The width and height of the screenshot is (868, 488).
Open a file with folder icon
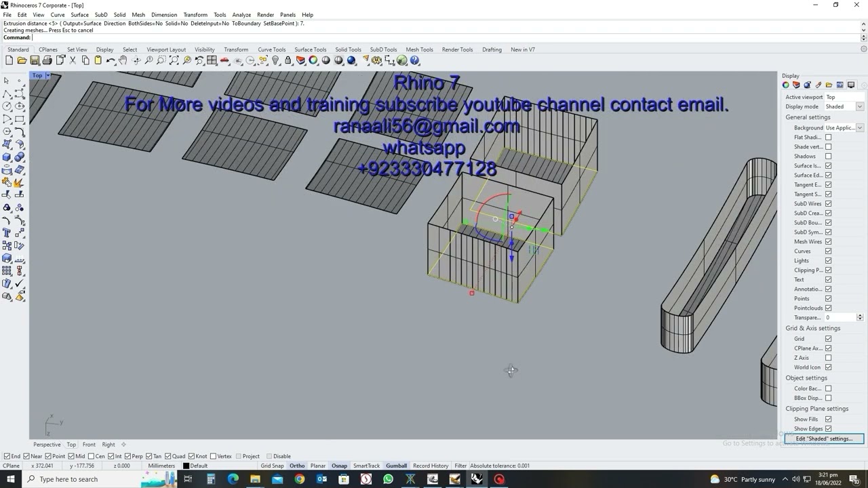(22, 60)
